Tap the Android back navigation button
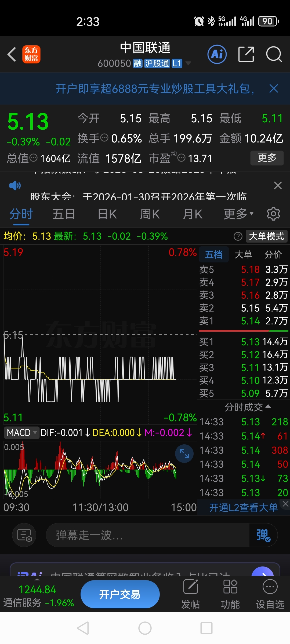 (83, 628)
